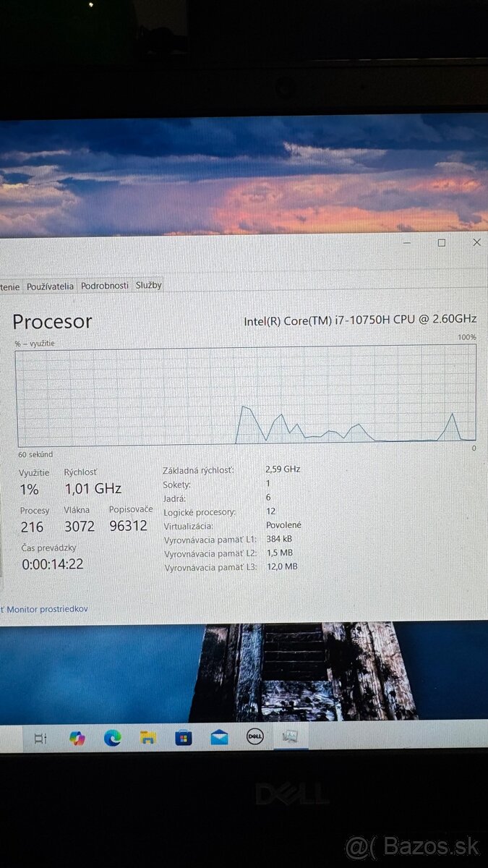Click the 1% utilization value
Viewport: 488px width, 868px height.
[29, 490]
